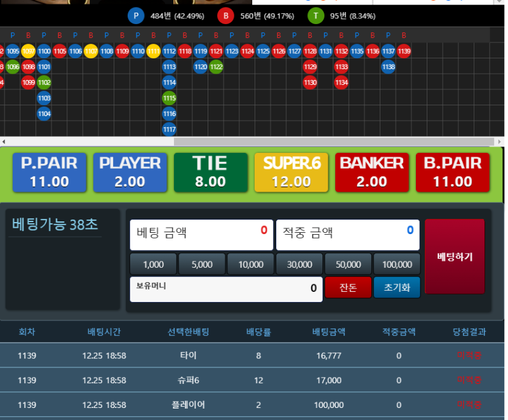Select round 1134 red circle

341,82
